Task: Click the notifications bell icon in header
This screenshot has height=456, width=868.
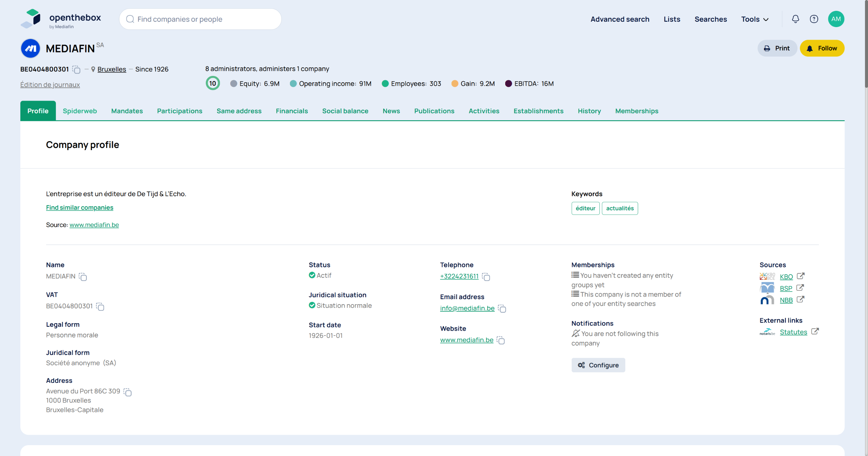Action: point(795,19)
